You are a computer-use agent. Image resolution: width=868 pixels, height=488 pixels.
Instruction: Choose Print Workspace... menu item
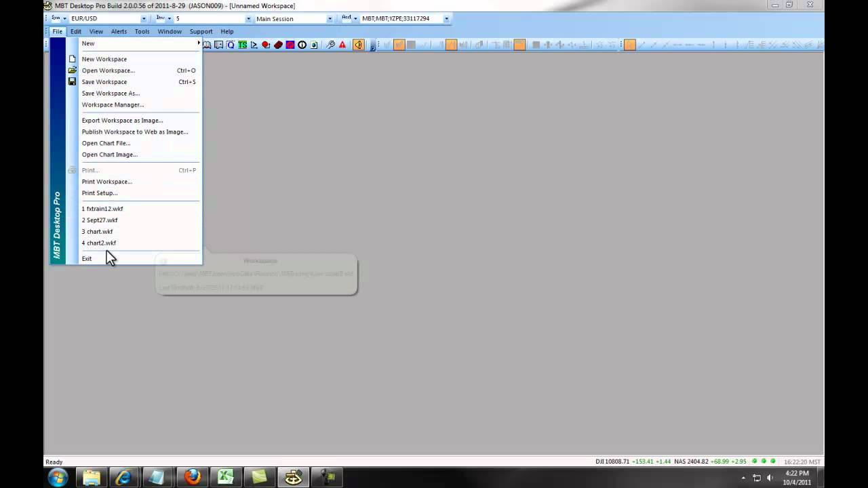click(x=107, y=182)
